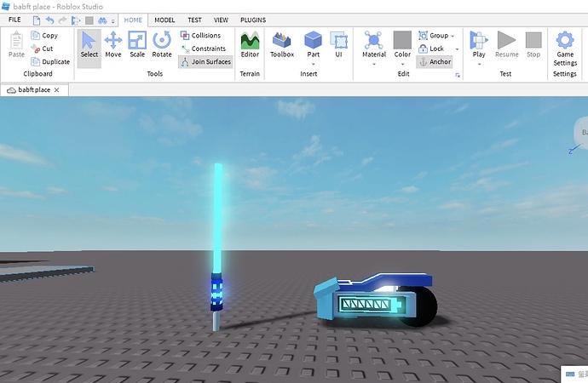Expand quick access toolbar customization arrow
588x383 pixels.
112,21
